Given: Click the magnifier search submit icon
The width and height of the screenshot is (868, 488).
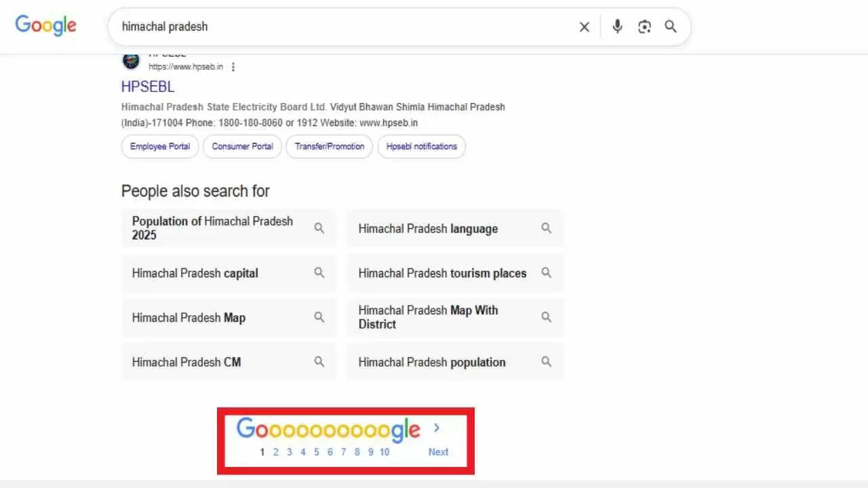Looking at the screenshot, I should click(x=671, y=26).
